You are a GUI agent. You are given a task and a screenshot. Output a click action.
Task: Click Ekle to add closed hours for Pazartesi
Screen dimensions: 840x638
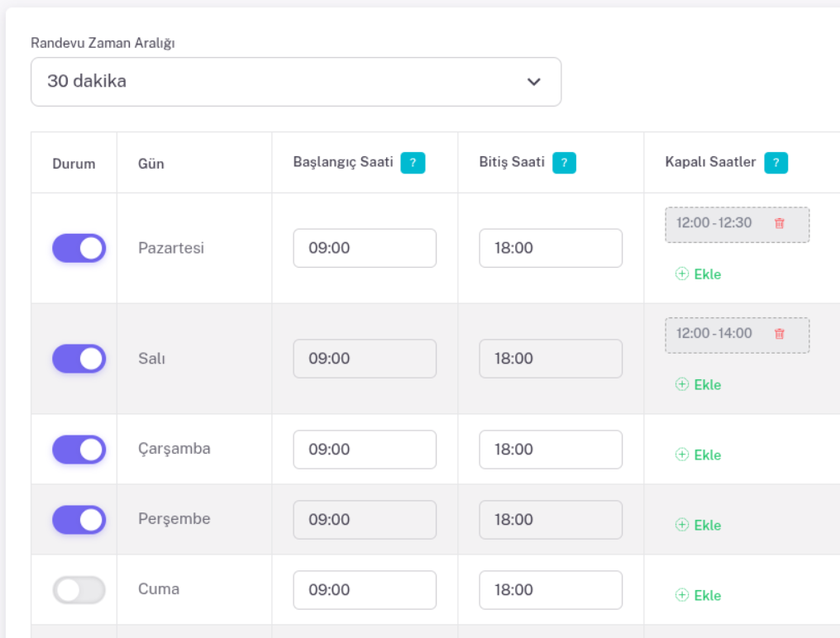pyautogui.click(x=699, y=274)
